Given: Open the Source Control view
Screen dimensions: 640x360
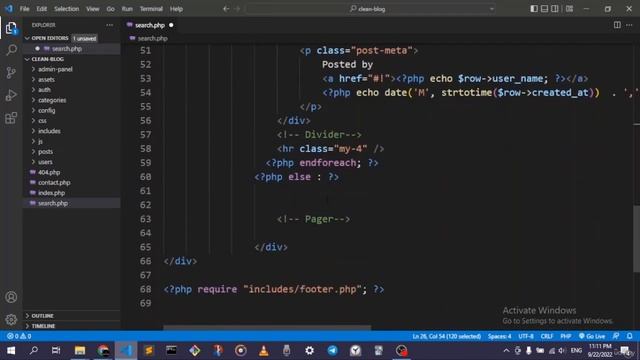Looking at the screenshot, I should click(x=11, y=73).
